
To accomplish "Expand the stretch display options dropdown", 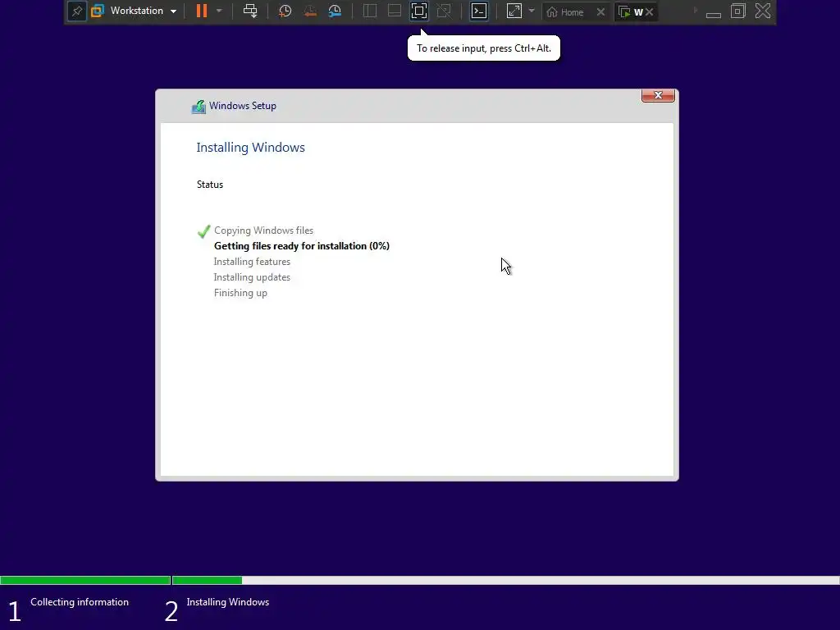I will [532, 11].
